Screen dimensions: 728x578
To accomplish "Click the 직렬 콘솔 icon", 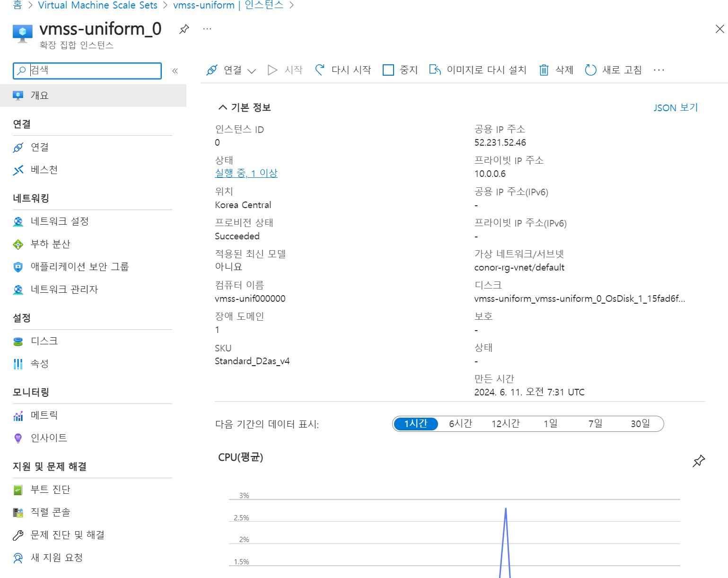I will (18, 512).
